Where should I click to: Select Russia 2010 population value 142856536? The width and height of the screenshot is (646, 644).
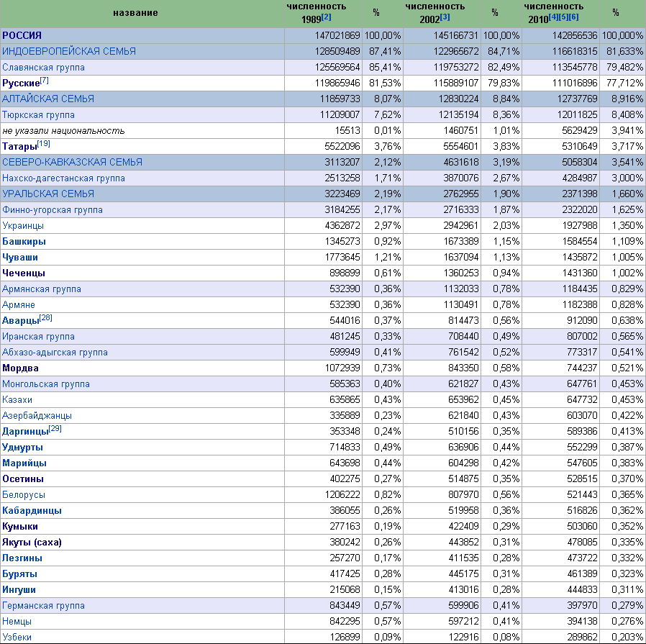[x=575, y=35]
